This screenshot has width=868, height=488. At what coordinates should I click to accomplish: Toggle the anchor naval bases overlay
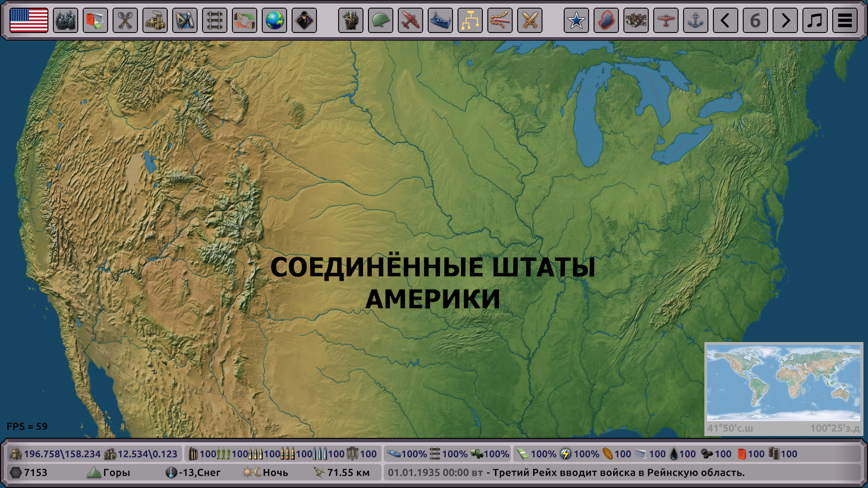click(696, 20)
